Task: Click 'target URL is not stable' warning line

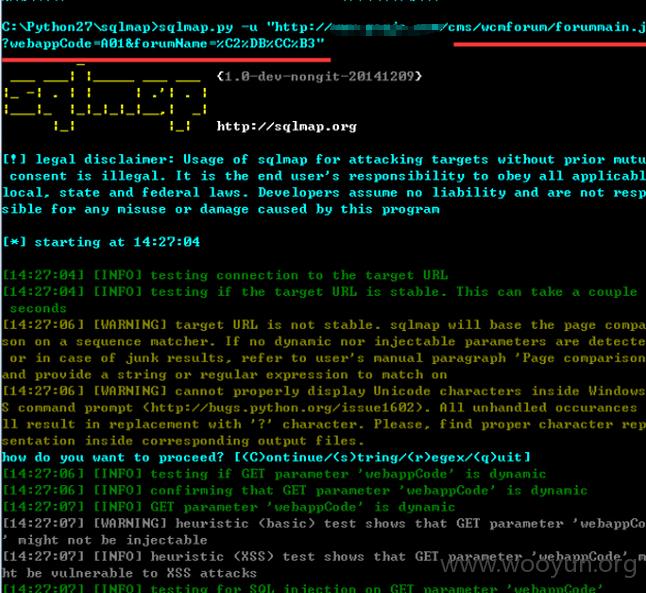Action: (323, 325)
